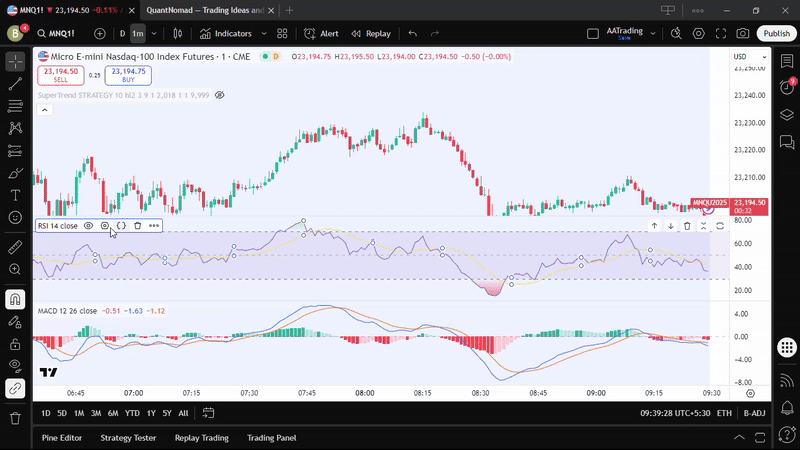
Task: Toggle magnet mode for drawings
Action: 15,299
